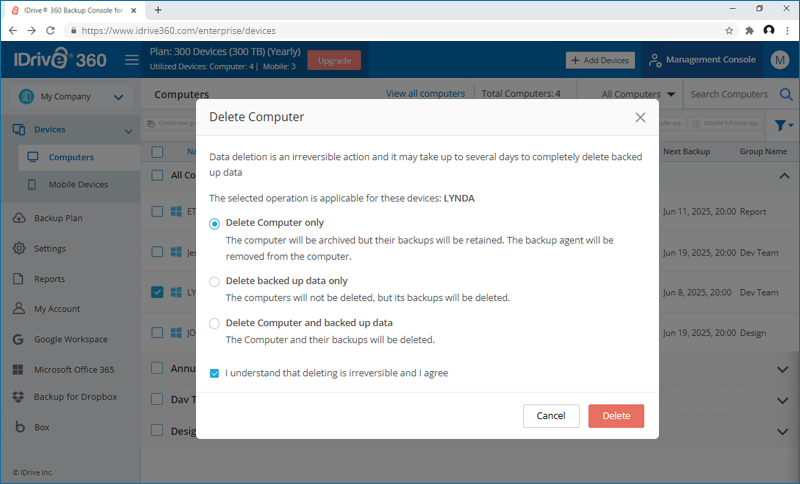Go to Mobile Devices sidebar item
This screenshot has width=800, height=484.
[x=79, y=185]
